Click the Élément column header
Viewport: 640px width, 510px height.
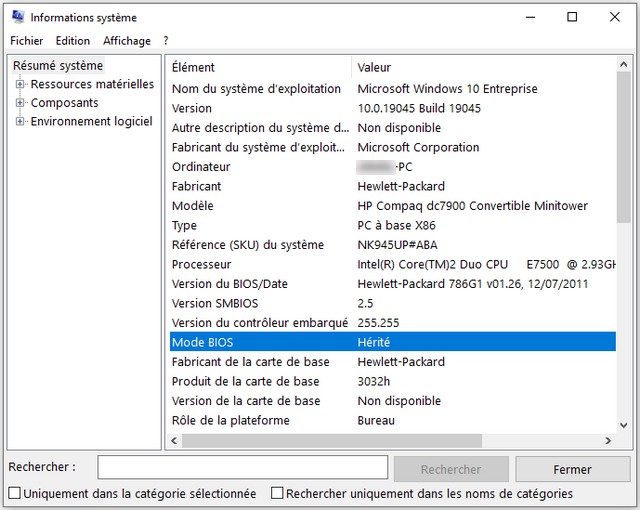coord(258,67)
